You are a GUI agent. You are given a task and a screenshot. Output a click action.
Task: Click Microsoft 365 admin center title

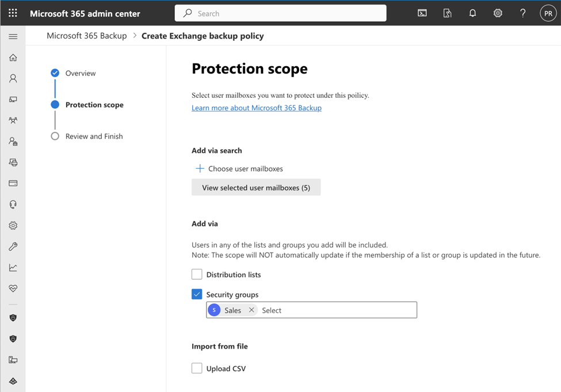pos(85,14)
